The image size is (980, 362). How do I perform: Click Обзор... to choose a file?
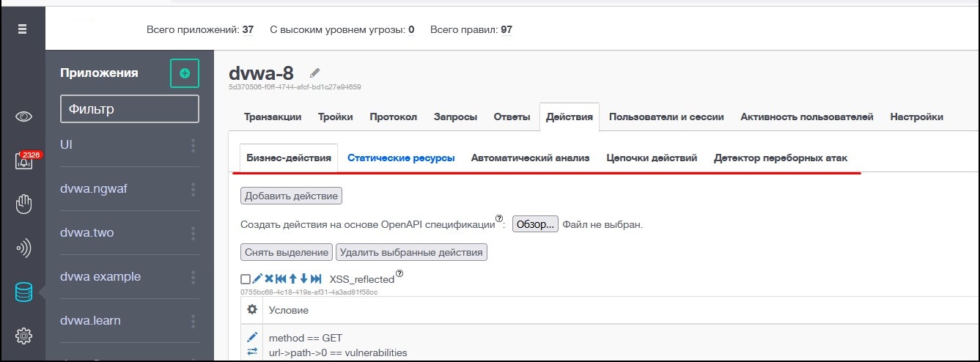[x=535, y=224]
